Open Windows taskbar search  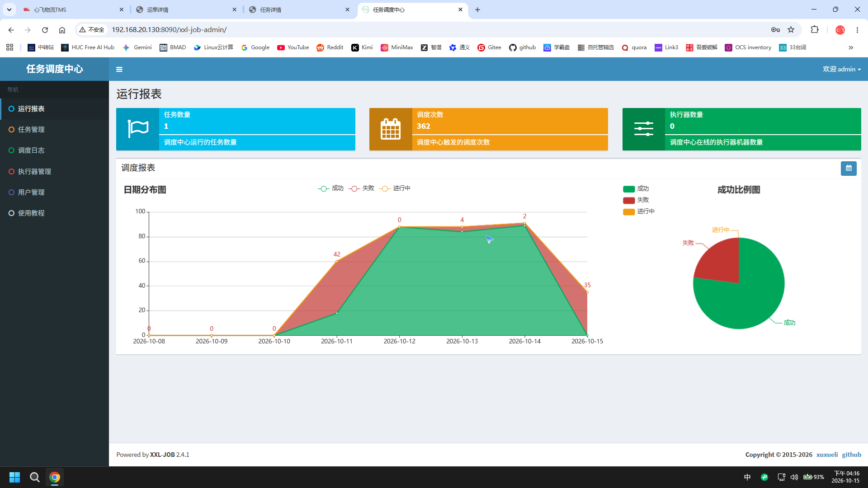click(x=34, y=477)
